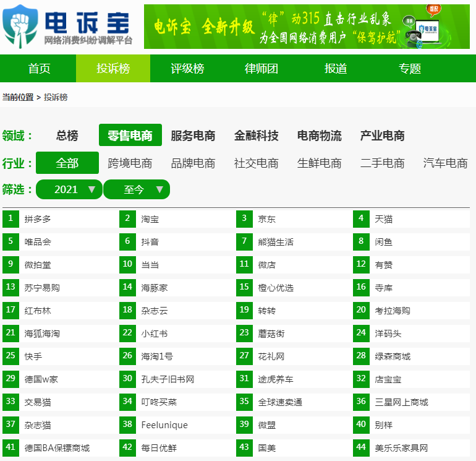The height and width of the screenshot is (461, 476).
Task: Go to the 首页 navigation tab
Action: coord(39,68)
